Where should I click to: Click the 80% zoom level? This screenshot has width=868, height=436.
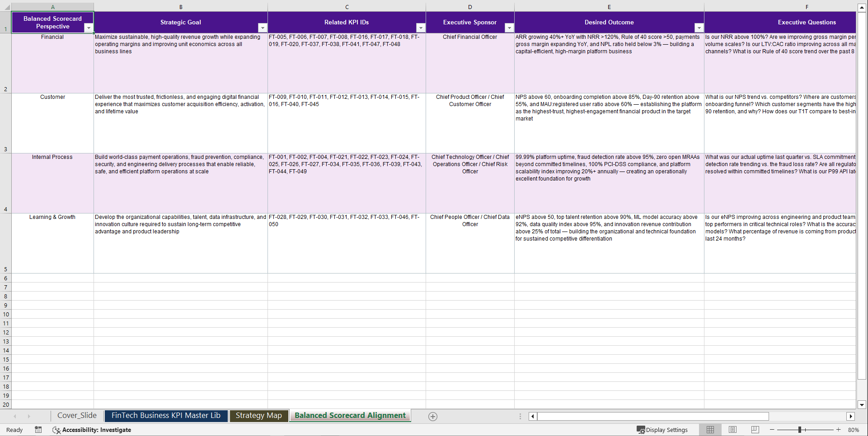(854, 430)
